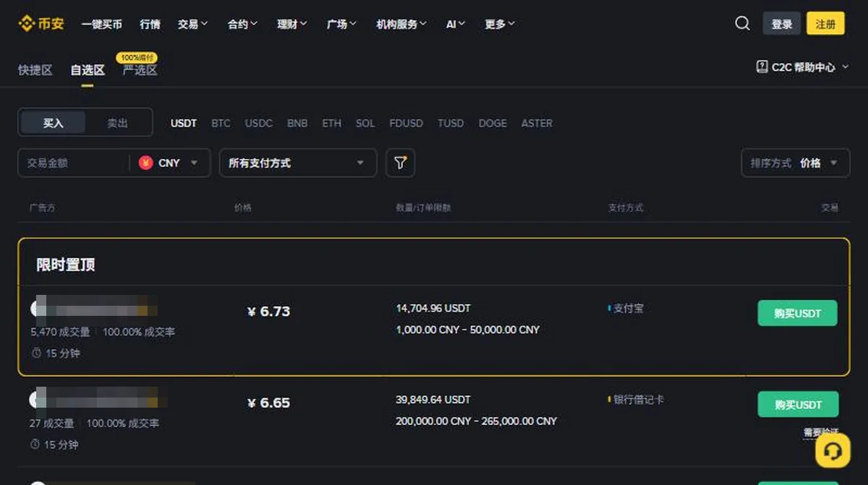Click clock icon in the 27 成交量 row
Viewport: 868px width, 485px height.
pyautogui.click(x=35, y=445)
